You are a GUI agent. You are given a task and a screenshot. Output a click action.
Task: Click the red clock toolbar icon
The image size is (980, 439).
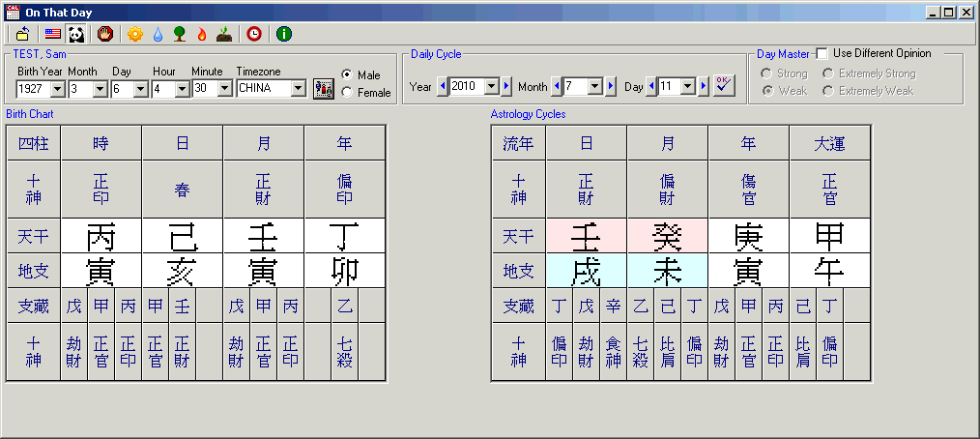pos(253,34)
